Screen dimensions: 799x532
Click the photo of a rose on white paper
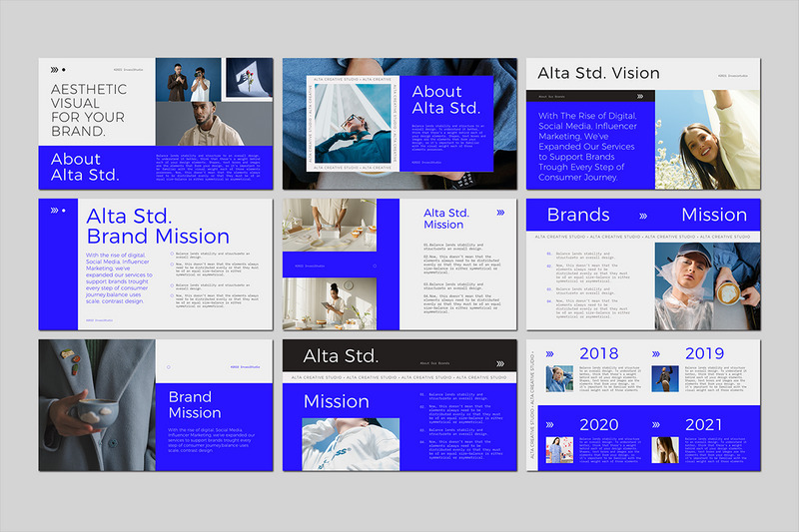tap(250, 78)
